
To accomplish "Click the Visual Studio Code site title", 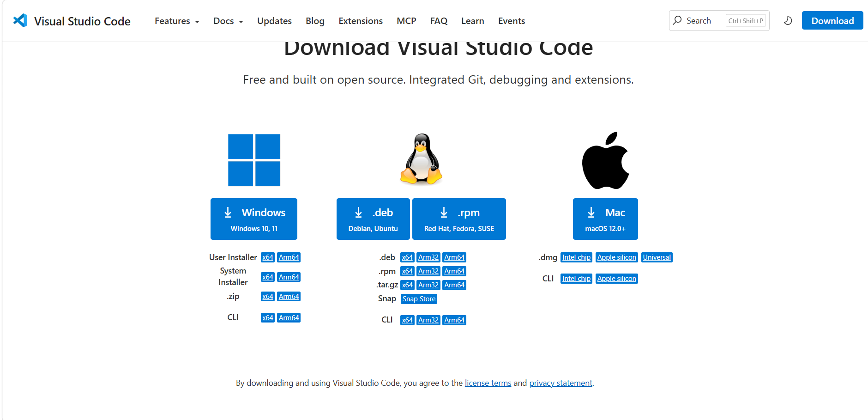I will tap(82, 21).
